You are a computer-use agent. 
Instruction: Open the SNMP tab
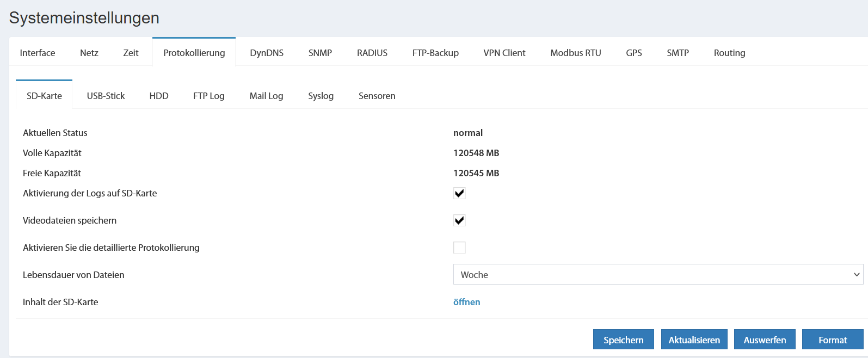(x=320, y=53)
